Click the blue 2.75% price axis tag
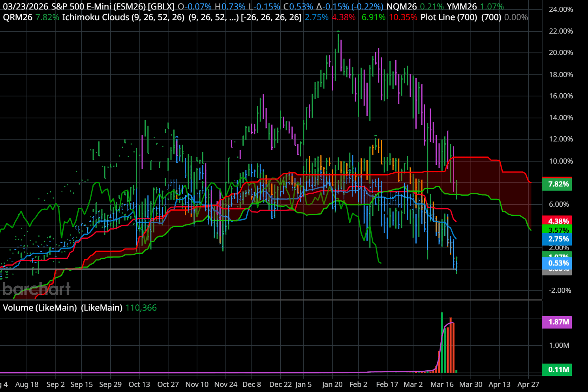The image size is (588, 392). point(558,239)
